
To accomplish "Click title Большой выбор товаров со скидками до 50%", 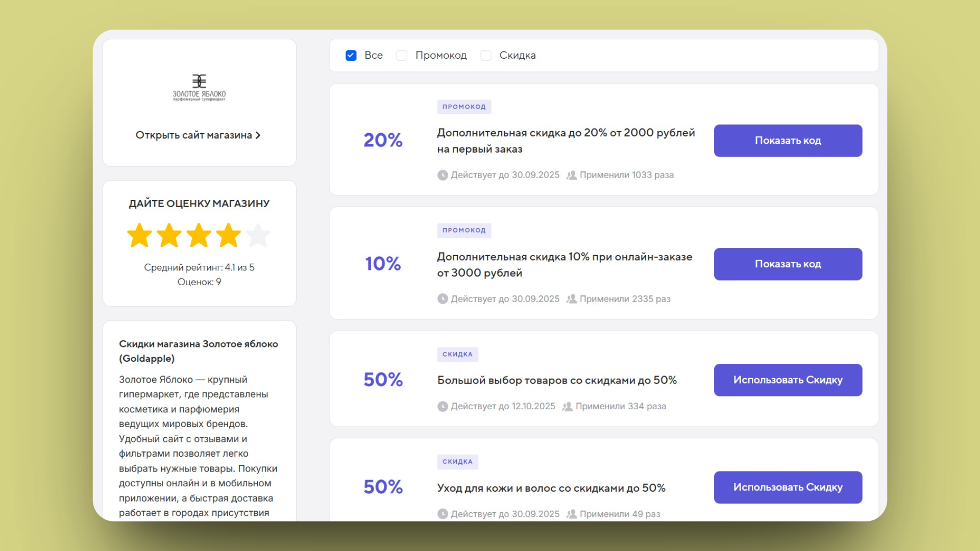I will (x=557, y=381).
